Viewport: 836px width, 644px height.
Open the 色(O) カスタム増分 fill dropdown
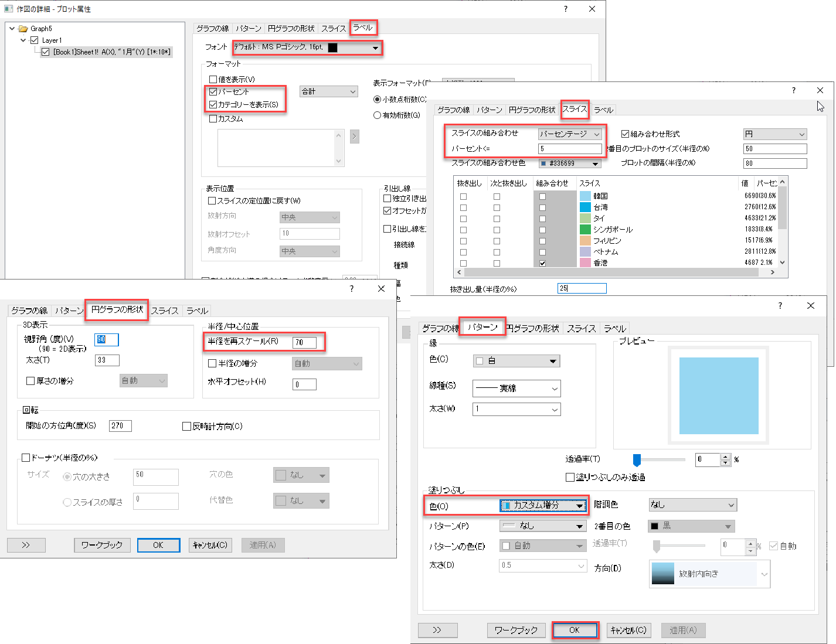tap(579, 506)
